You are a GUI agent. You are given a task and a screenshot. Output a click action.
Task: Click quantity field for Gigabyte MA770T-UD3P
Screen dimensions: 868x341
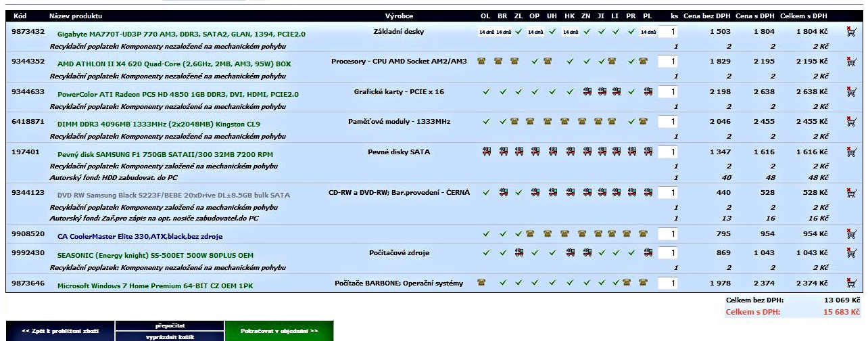tap(668, 32)
